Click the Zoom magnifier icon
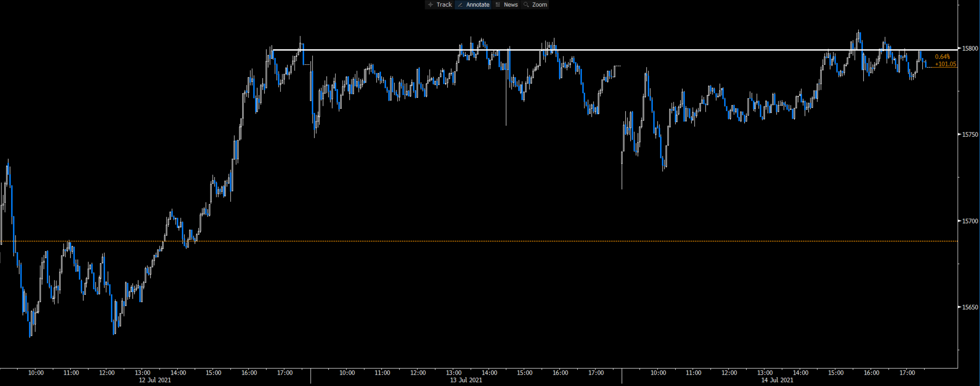This screenshot has width=980, height=386. 526,4
